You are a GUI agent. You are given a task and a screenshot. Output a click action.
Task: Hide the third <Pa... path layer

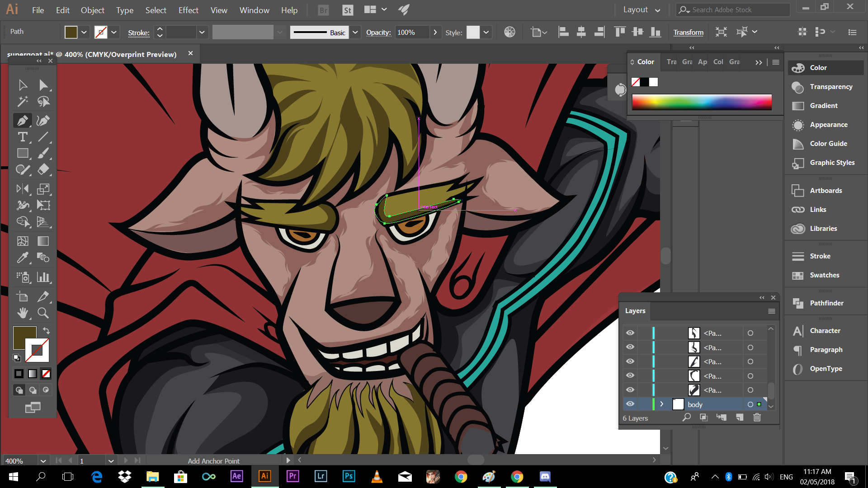coord(630,361)
